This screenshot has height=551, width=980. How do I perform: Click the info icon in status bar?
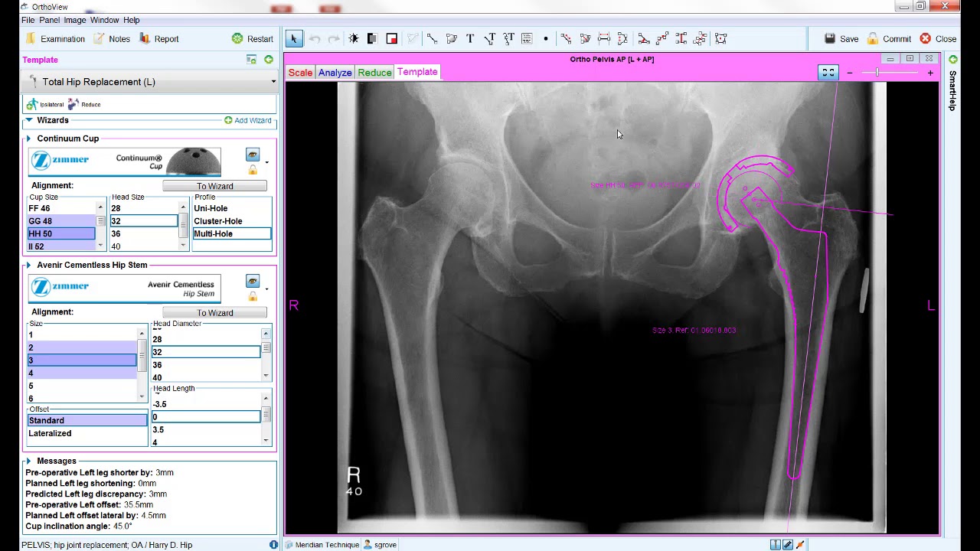point(273,545)
